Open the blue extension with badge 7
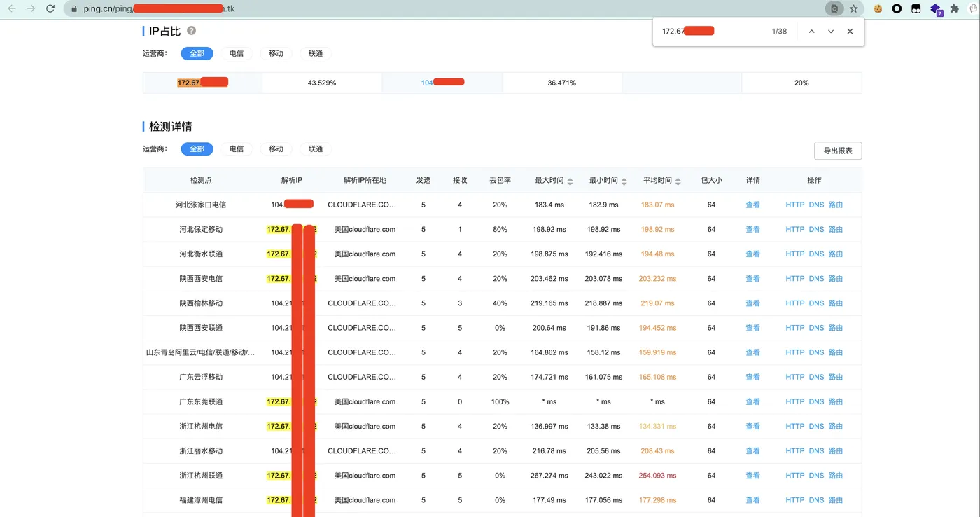The image size is (980, 517). coord(936,10)
